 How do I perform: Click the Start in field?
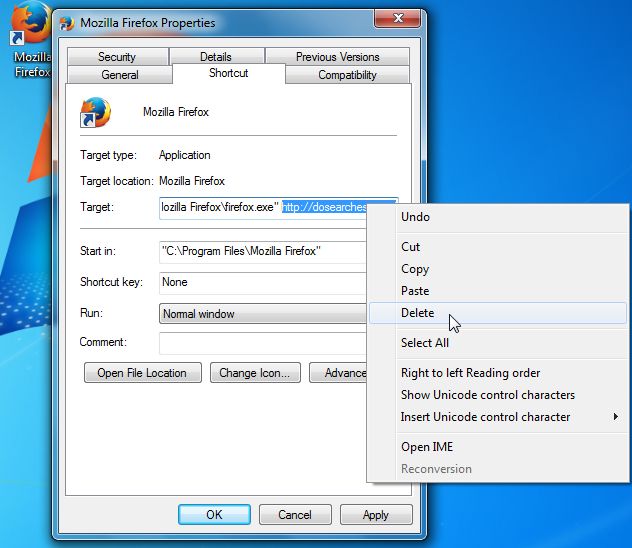tap(263, 252)
